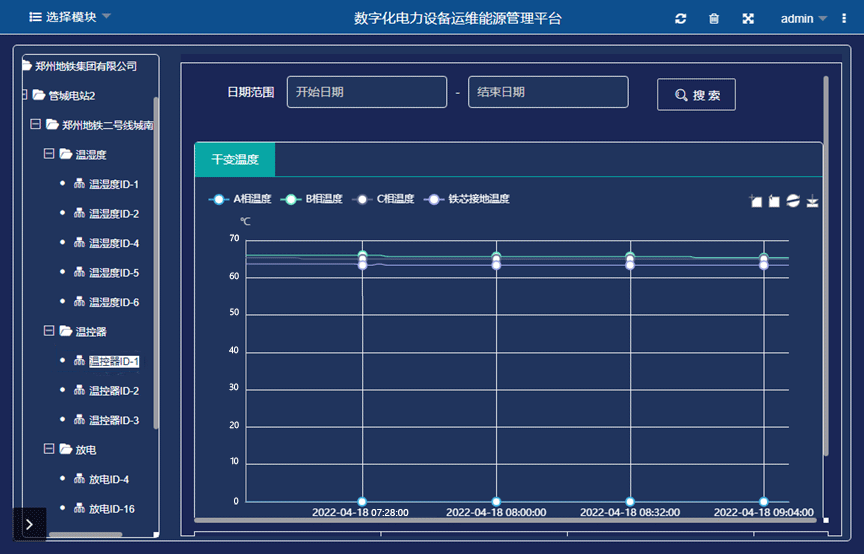The height and width of the screenshot is (554, 864).
Task: Toggle the C相温度 legend series
Action: click(383, 199)
